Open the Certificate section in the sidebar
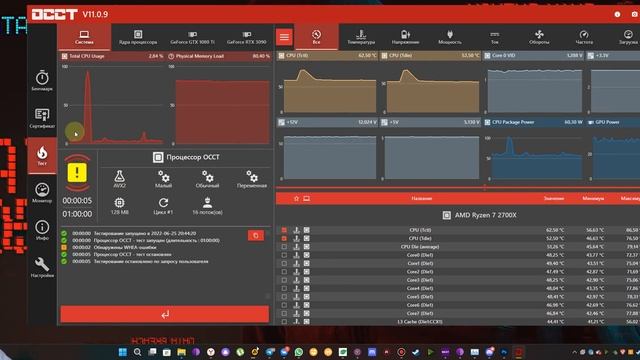 [x=42, y=118]
